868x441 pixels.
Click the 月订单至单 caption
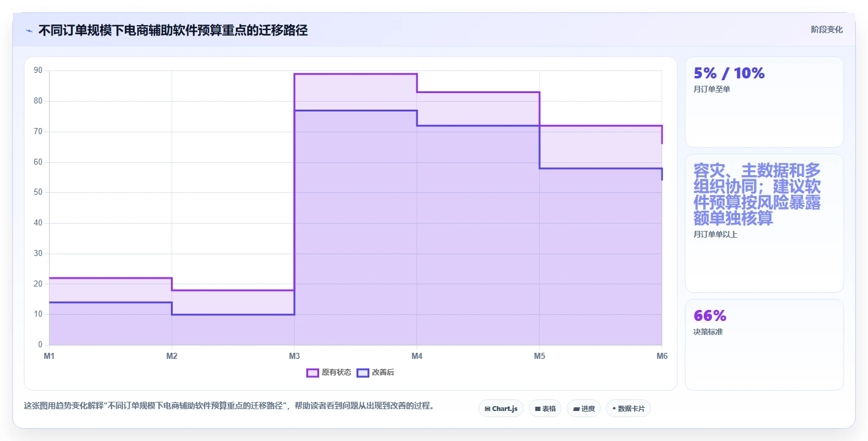click(x=711, y=89)
